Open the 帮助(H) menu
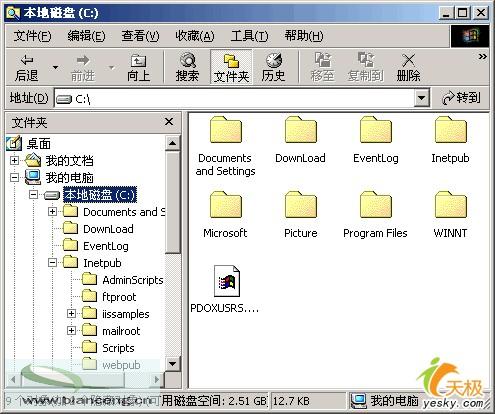This screenshot has height=414, width=495. (304, 36)
